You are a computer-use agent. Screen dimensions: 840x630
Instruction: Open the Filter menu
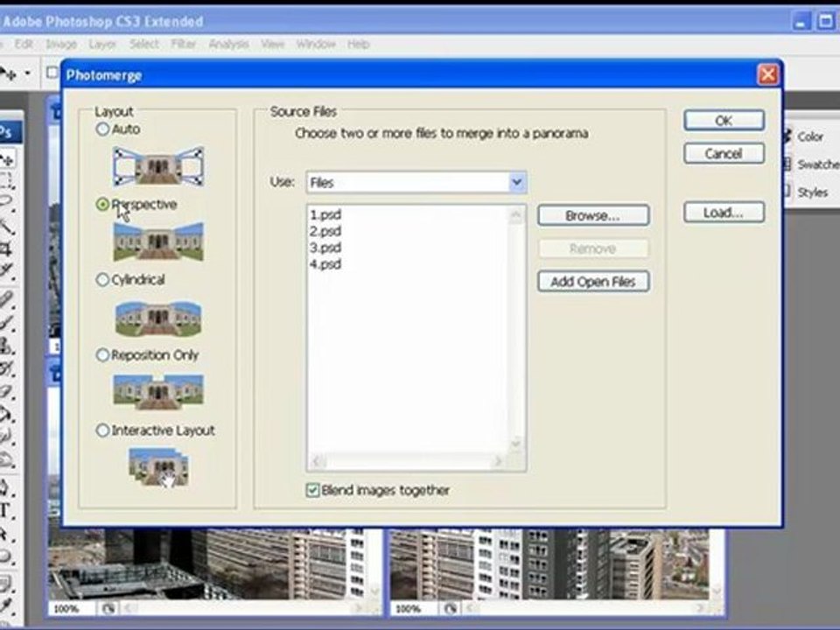184,44
